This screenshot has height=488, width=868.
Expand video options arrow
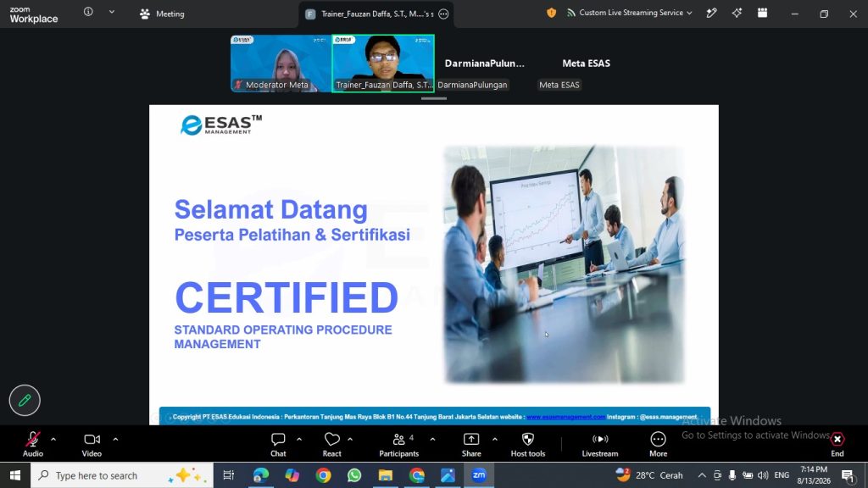pos(115,440)
